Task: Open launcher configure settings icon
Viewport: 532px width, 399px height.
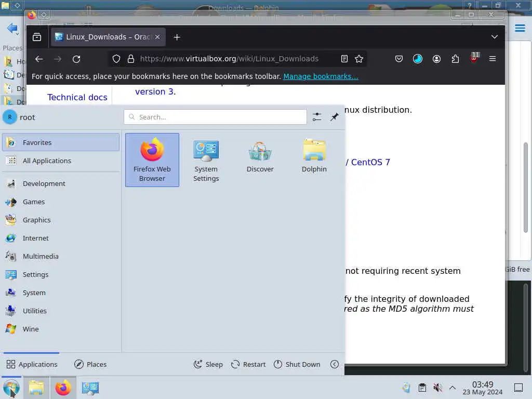Action: click(317, 117)
